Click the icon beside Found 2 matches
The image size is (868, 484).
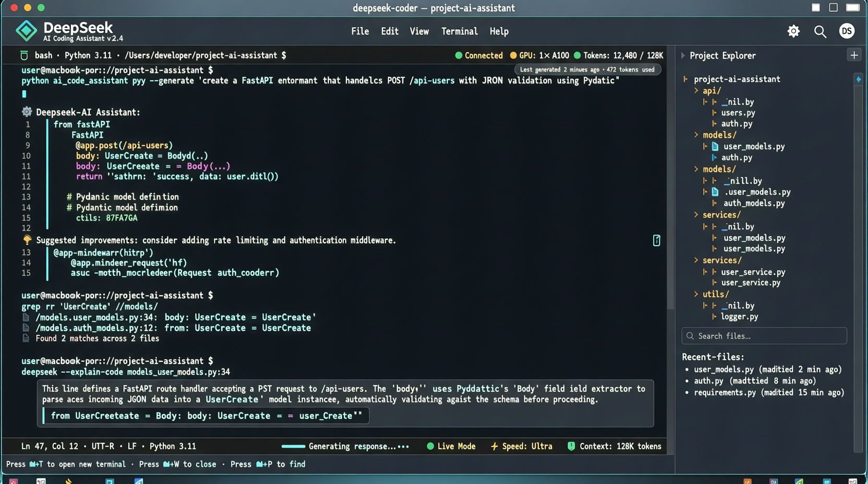(x=26, y=338)
